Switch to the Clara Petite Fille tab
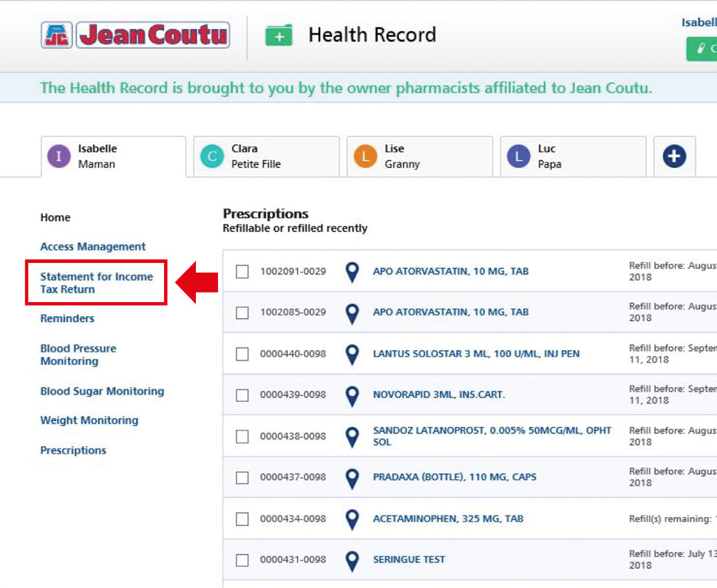The image size is (717, 588). (267, 157)
